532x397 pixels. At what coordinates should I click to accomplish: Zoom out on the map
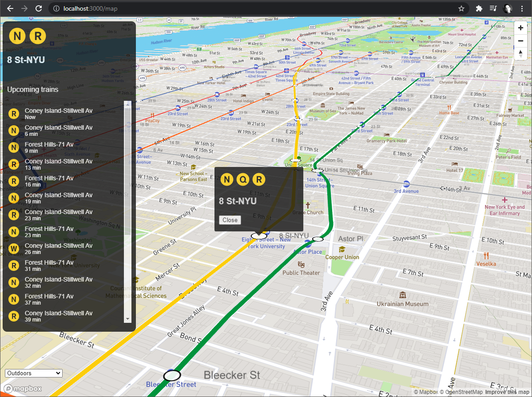[x=520, y=41]
